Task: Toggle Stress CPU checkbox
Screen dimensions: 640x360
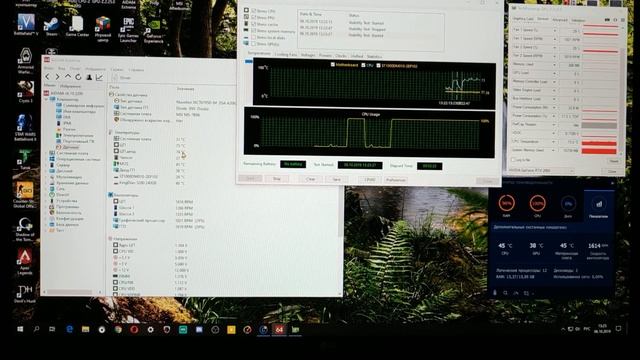Action: pos(253,11)
